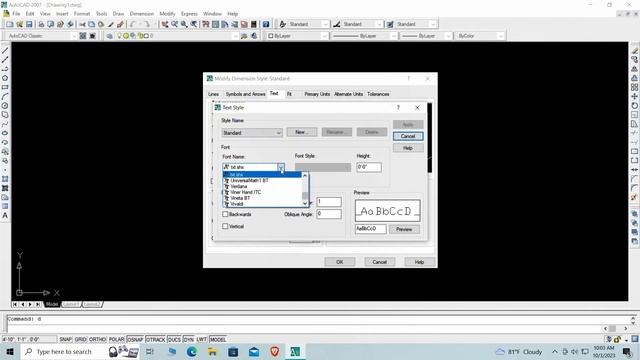Click Help in Text Style dialog
This screenshot has height=360, width=640.
[x=408, y=148]
